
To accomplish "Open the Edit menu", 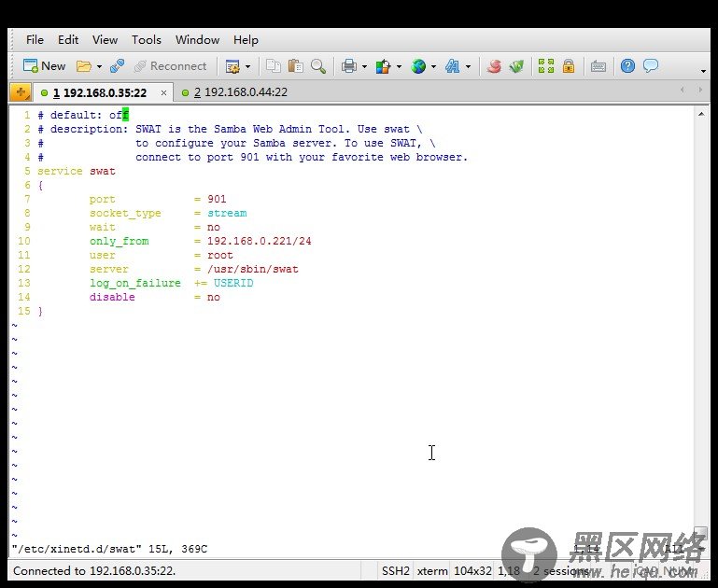I will (x=68, y=40).
